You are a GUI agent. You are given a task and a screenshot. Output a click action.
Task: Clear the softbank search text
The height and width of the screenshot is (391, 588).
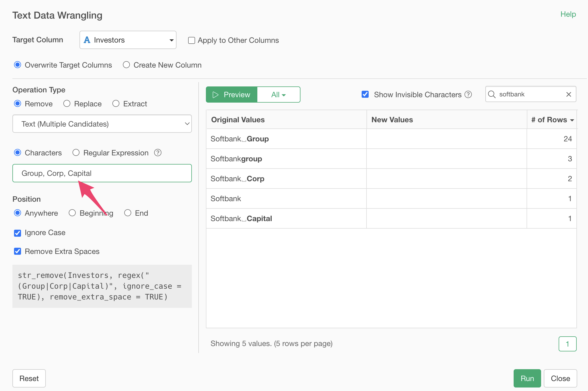(x=569, y=94)
